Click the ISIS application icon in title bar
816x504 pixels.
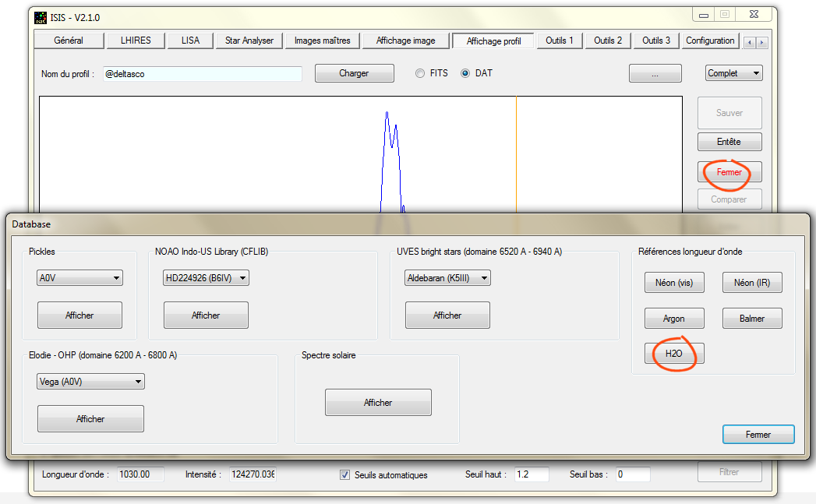40,17
